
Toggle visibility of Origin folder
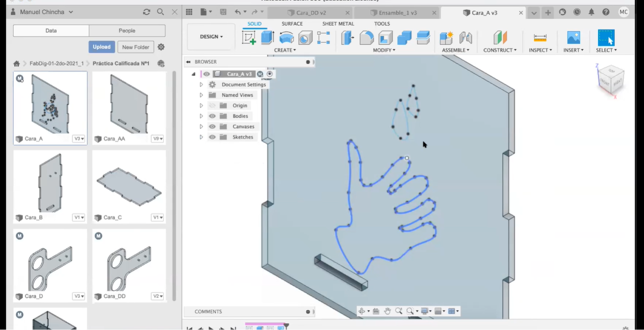pyautogui.click(x=212, y=105)
